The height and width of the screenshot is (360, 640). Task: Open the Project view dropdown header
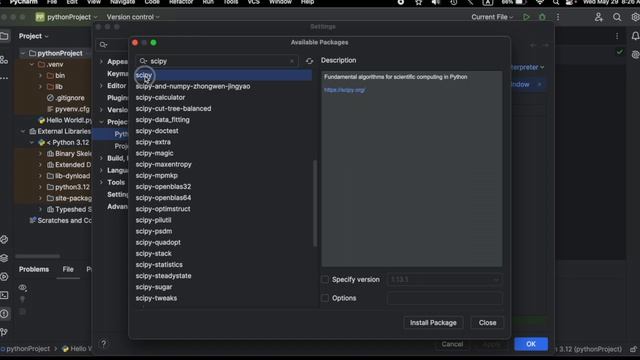click(x=33, y=36)
